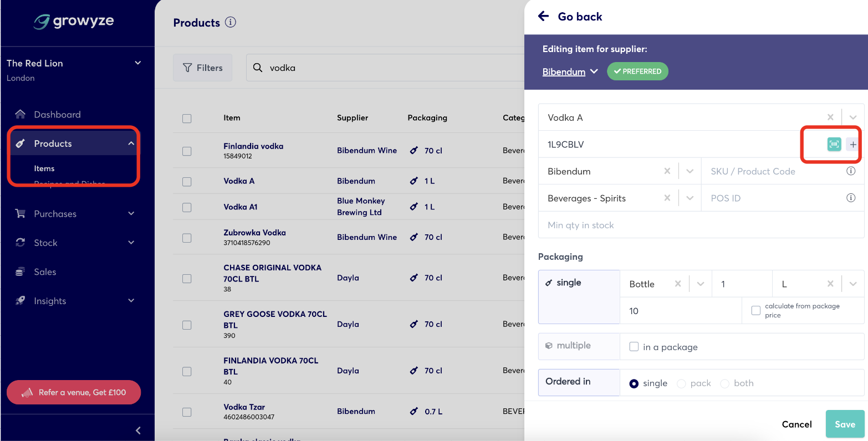Collapse the Products menu chevron
This screenshot has width=868, height=441.
coord(131,143)
